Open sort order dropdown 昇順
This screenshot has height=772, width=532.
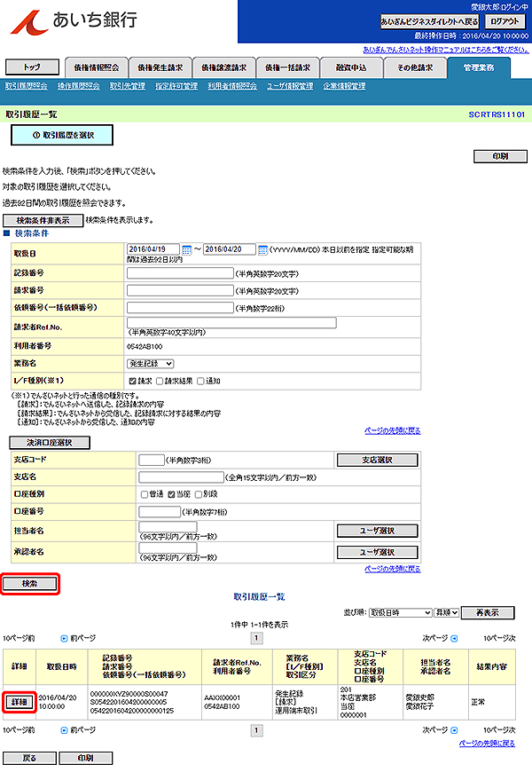[446, 612]
